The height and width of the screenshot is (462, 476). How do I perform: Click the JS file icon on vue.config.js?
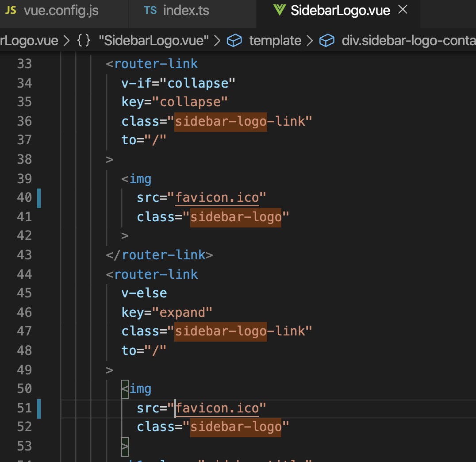pyautogui.click(x=11, y=11)
